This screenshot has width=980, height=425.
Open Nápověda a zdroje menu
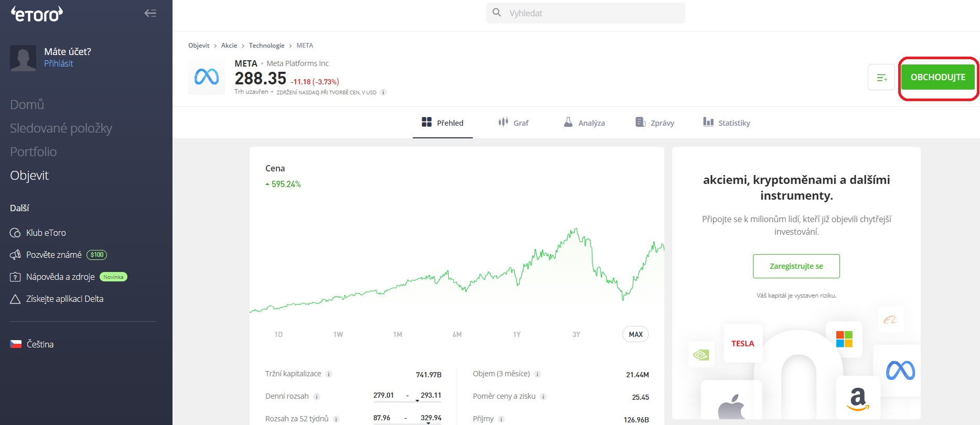coord(60,277)
